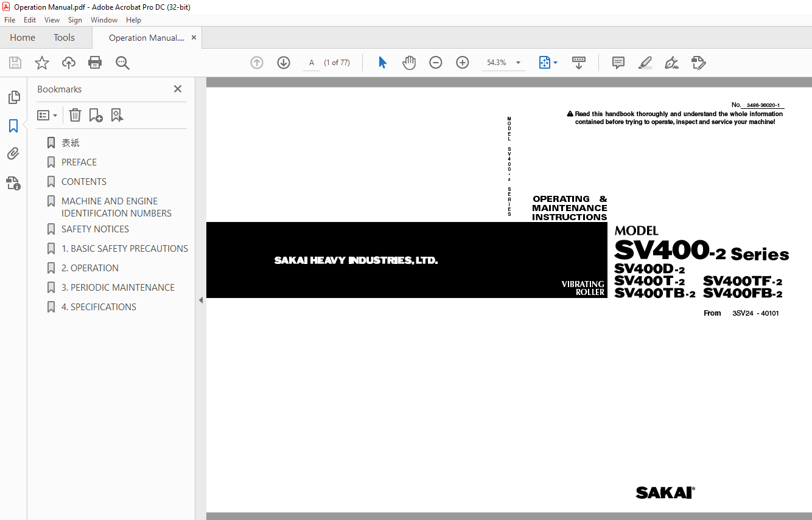The width and height of the screenshot is (812, 520).
Task: Switch to the Tools tab
Action: tap(64, 38)
